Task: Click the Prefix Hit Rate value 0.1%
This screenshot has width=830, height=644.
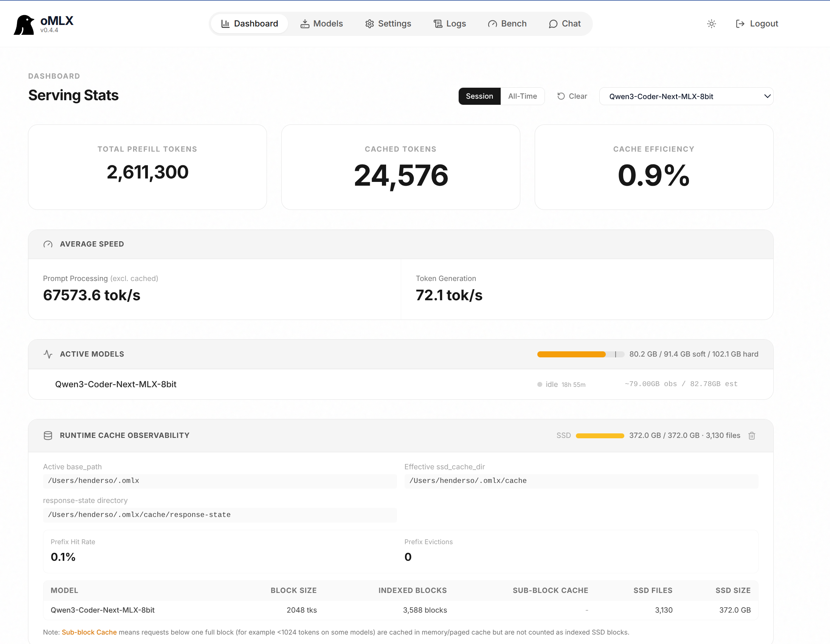Action: [x=63, y=557]
